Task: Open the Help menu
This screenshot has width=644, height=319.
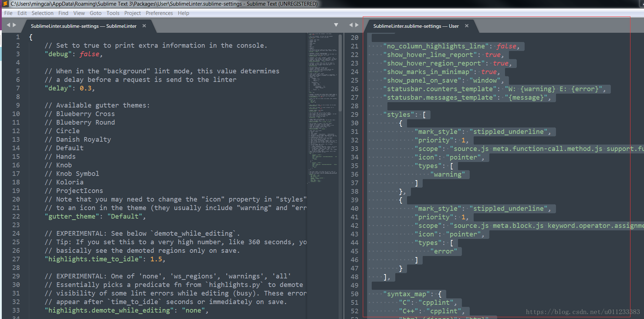Action: point(184,13)
